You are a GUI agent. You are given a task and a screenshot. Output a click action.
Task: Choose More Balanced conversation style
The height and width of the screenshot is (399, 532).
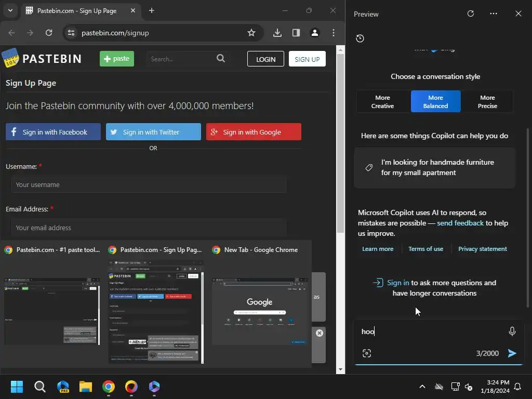pos(436,101)
